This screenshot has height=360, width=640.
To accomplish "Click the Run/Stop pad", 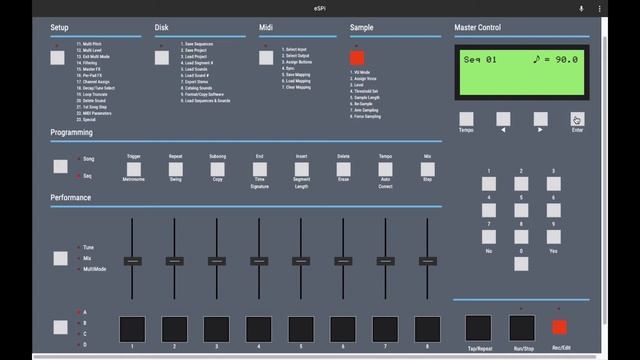I will click(x=522, y=328).
